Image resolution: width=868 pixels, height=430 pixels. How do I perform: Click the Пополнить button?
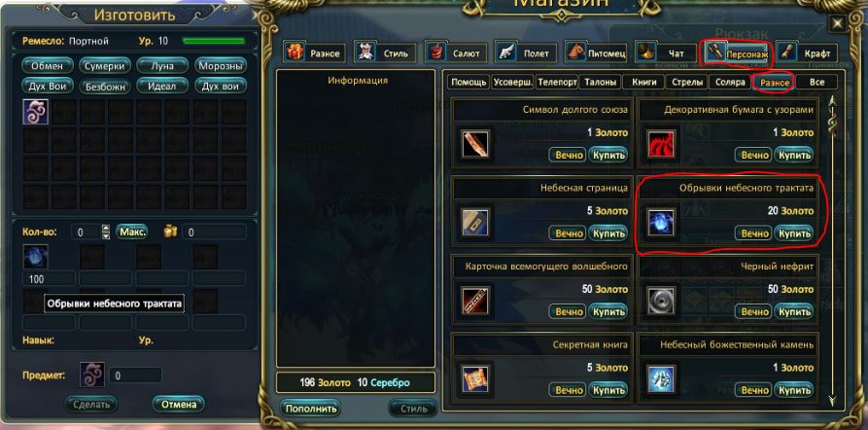tap(310, 409)
